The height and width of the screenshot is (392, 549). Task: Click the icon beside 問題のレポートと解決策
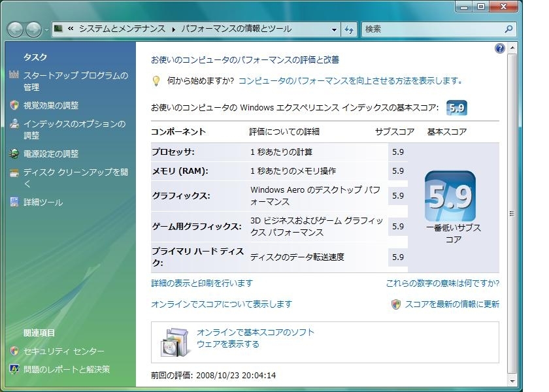[x=14, y=369]
